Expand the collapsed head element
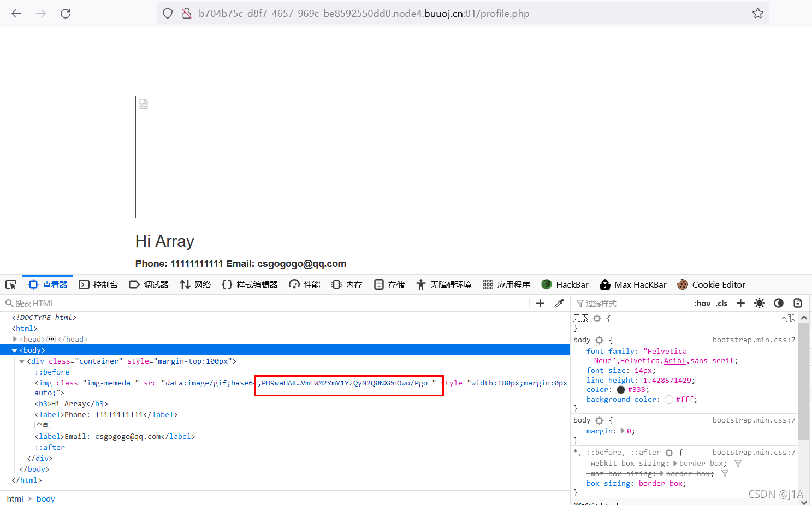This screenshot has height=505, width=812. pyautogui.click(x=15, y=339)
